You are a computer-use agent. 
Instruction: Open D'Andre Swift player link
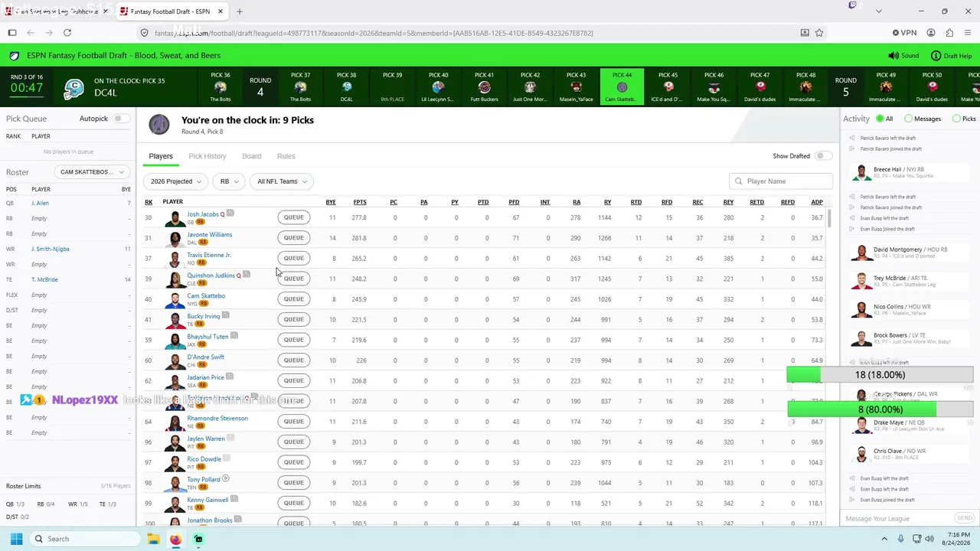(x=206, y=357)
